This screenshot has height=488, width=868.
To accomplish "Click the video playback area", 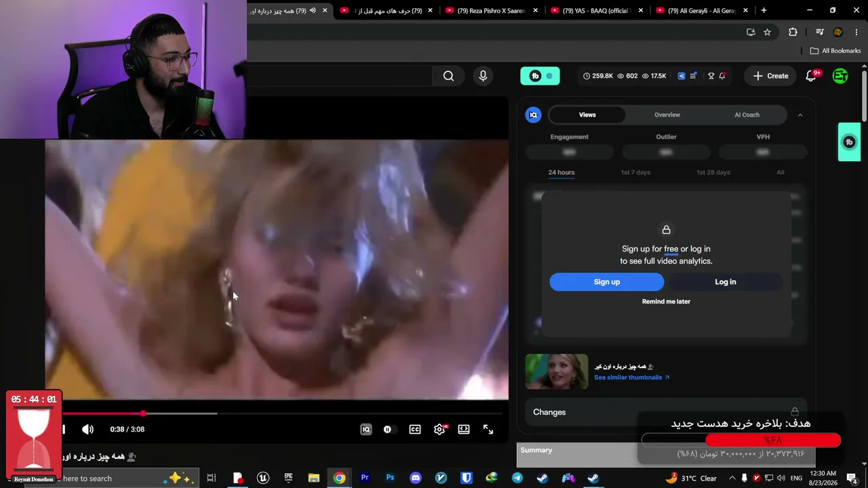I will point(277,270).
